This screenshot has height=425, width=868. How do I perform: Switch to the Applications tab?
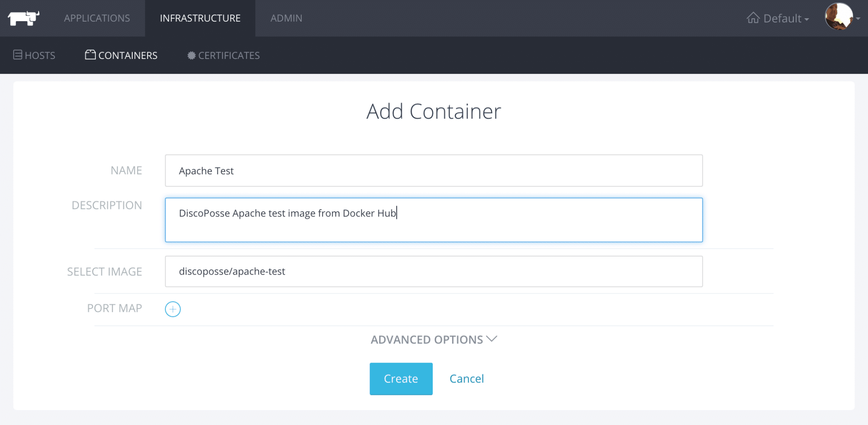[97, 18]
